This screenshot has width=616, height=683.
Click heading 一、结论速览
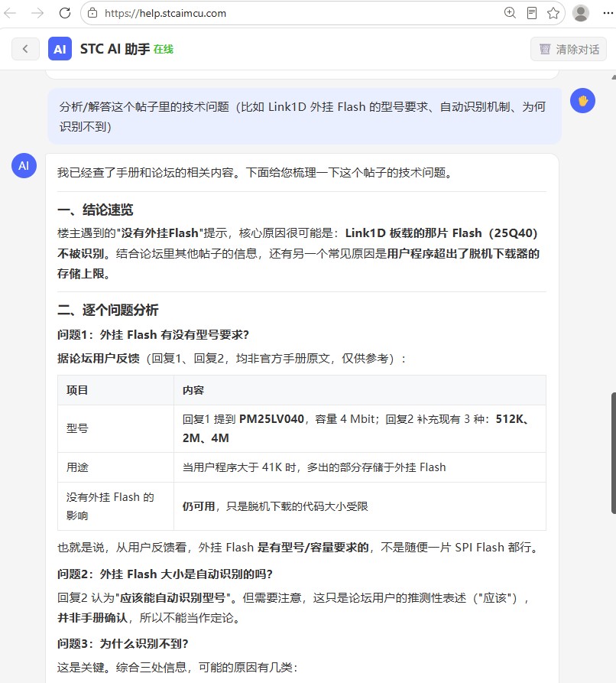click(x=96, y=210)
